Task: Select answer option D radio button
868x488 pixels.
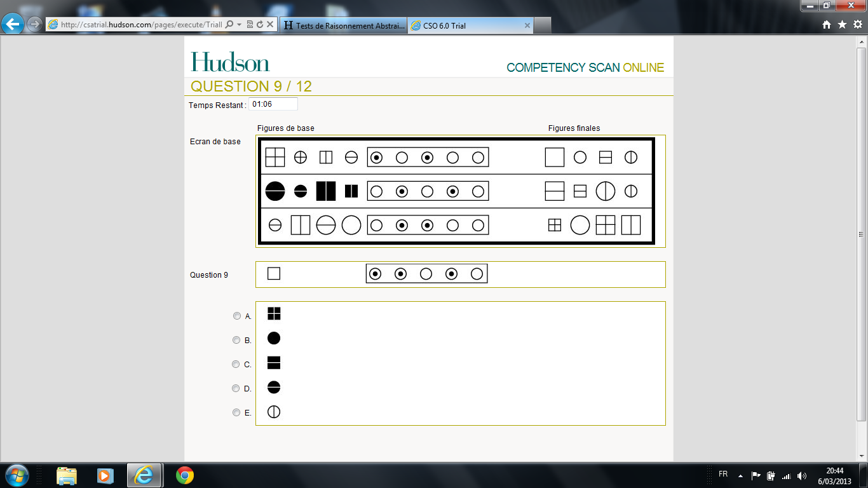Action: coord(237,388)
